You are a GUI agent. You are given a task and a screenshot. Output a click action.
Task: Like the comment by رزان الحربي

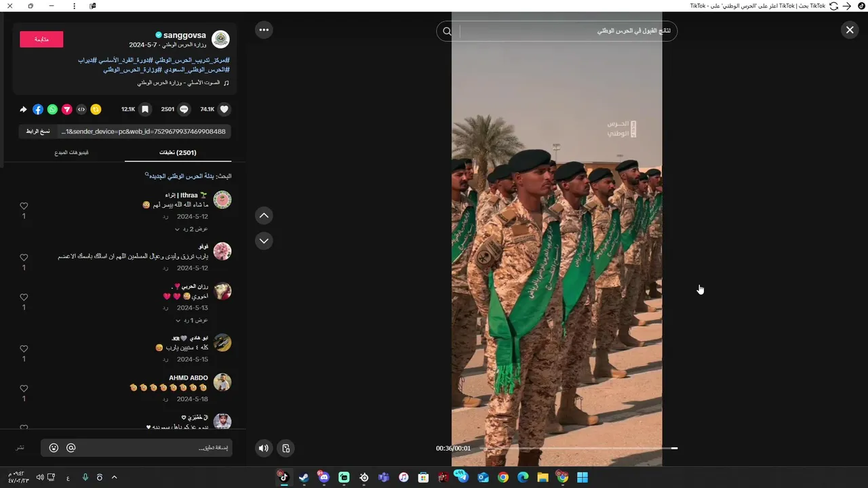(x=24, y=298)
